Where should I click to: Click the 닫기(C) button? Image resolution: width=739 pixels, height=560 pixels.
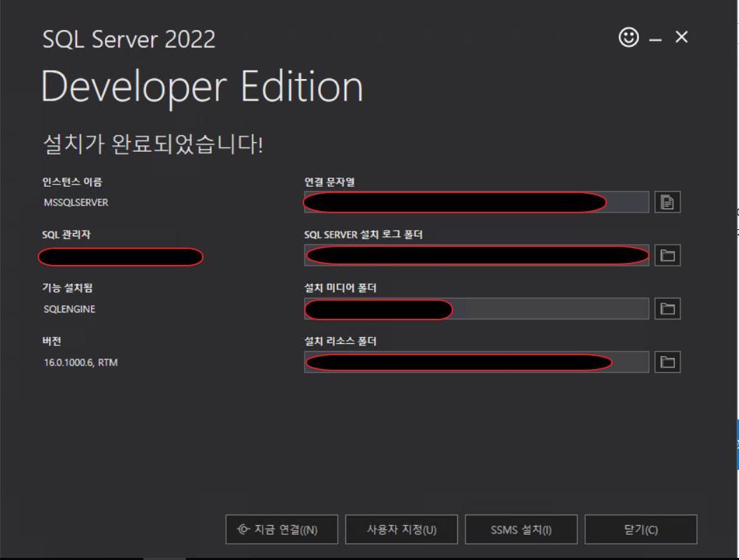tap(641, 529)
